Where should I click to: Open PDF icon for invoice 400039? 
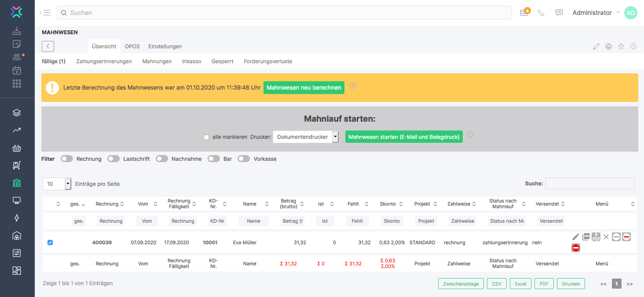(586, 237)
